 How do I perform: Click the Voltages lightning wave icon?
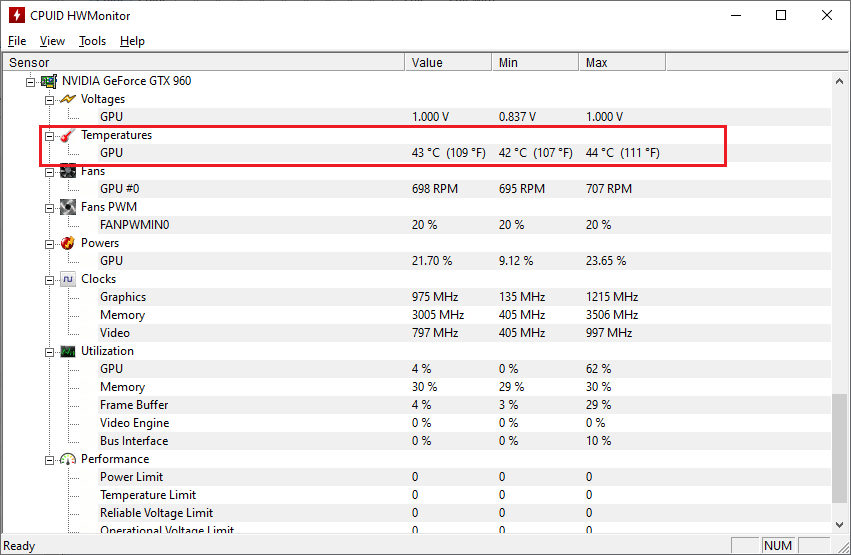pyautogui.click(x=68, y=99)
